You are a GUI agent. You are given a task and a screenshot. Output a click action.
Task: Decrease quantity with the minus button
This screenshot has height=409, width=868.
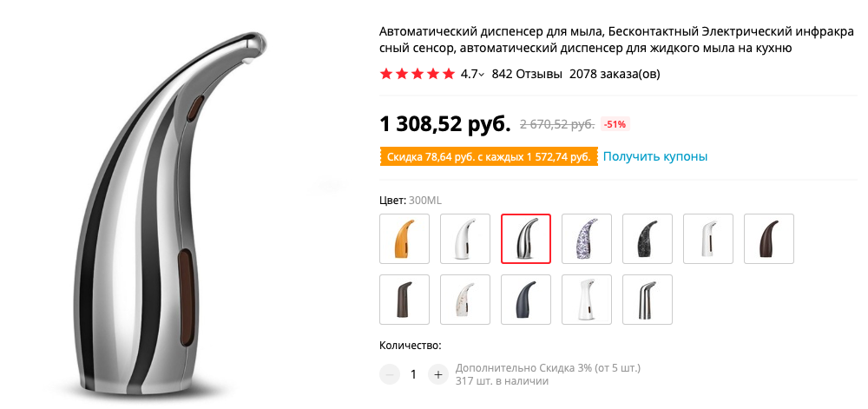[x=389, y=374]
